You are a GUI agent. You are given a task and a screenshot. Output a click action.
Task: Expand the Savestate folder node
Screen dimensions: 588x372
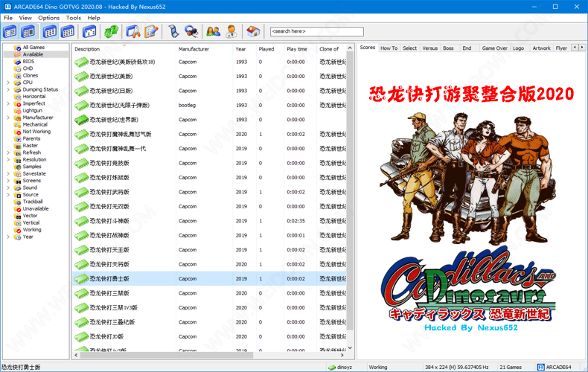tap(8, 173)
